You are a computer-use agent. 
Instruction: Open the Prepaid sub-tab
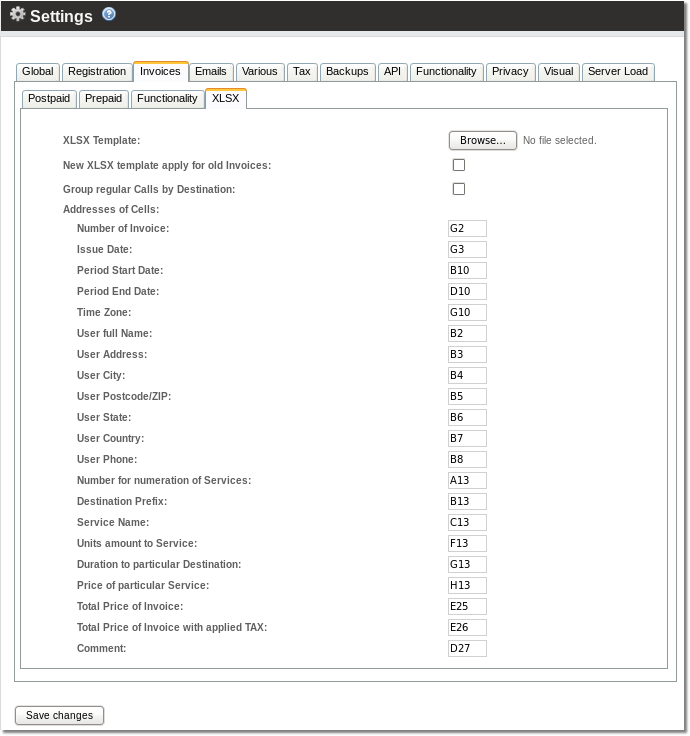(103, 99)
